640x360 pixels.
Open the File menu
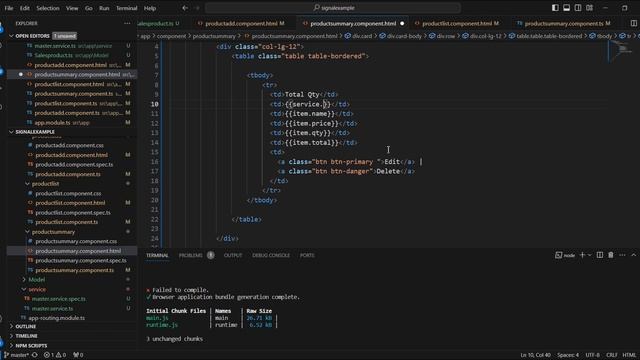coord(9,8)
